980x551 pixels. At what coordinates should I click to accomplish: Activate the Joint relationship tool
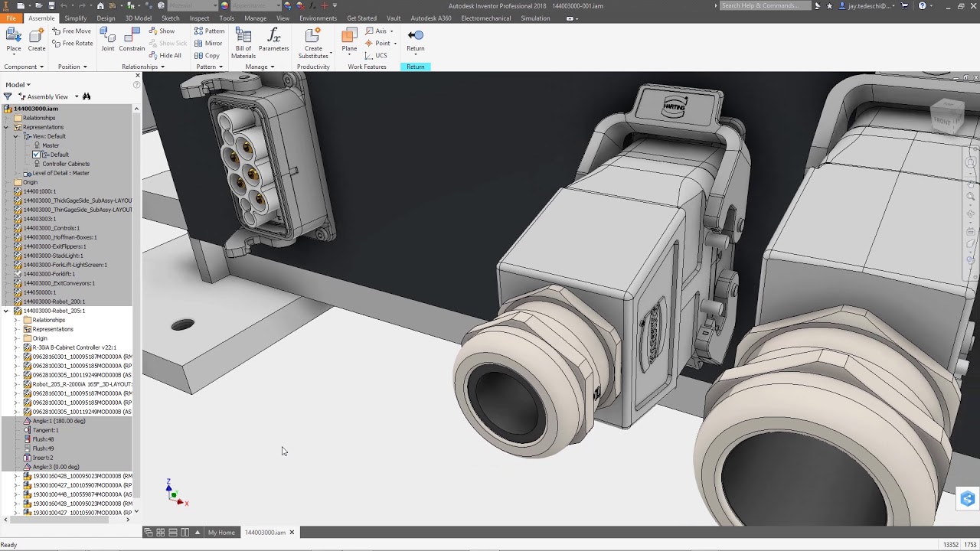click(x=108, y=40)
